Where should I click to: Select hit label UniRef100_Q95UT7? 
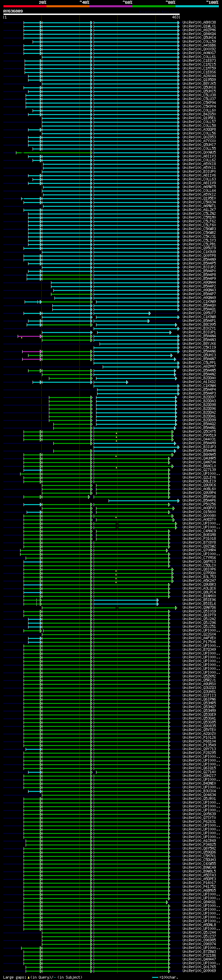click(199, 313)
